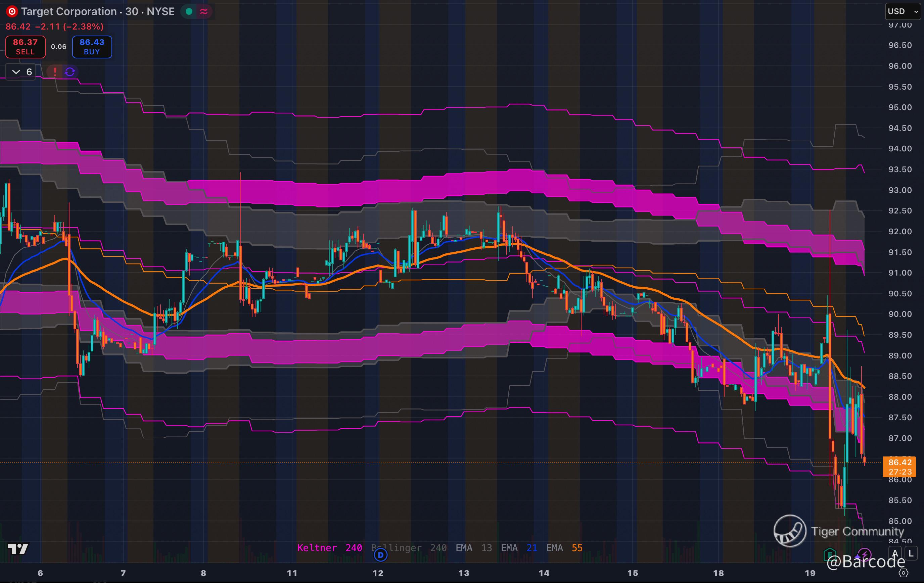Open the USD currency dropdown
Image resolution: width=924 pixels, height=583 pixels.
903,11
